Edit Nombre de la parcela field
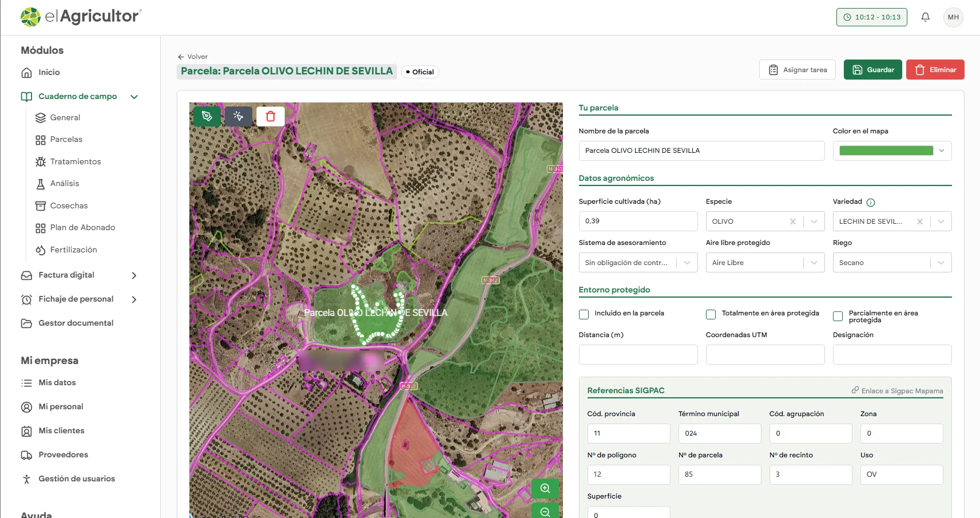The width and height of the screenshot is (980, 518). [x=701, y=151]
